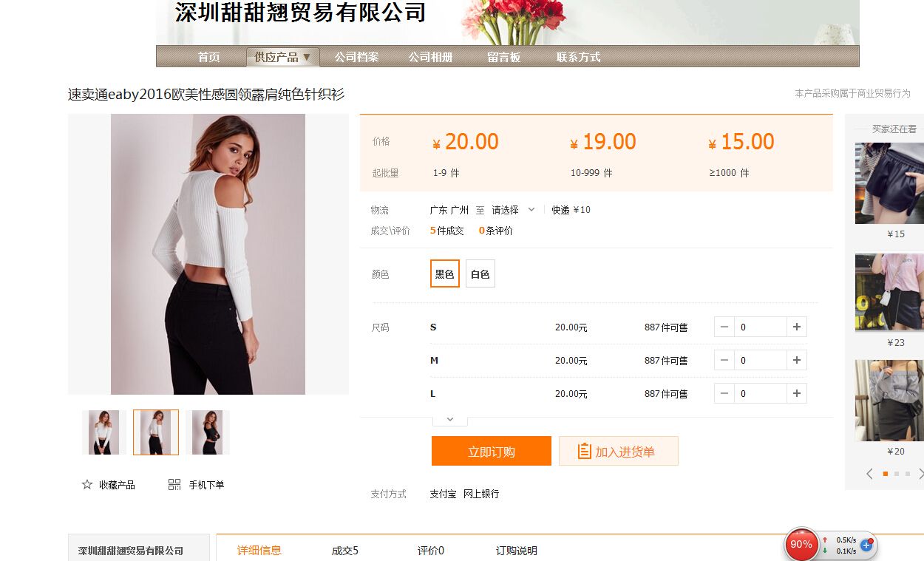The image size is (924, 561).
Task: Open the 供应产品 dropdown menu
Action: 282,57
